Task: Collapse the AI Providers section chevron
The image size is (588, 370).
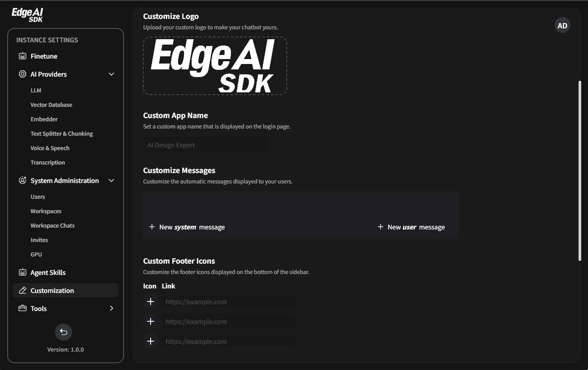Action: pos(111,74)
